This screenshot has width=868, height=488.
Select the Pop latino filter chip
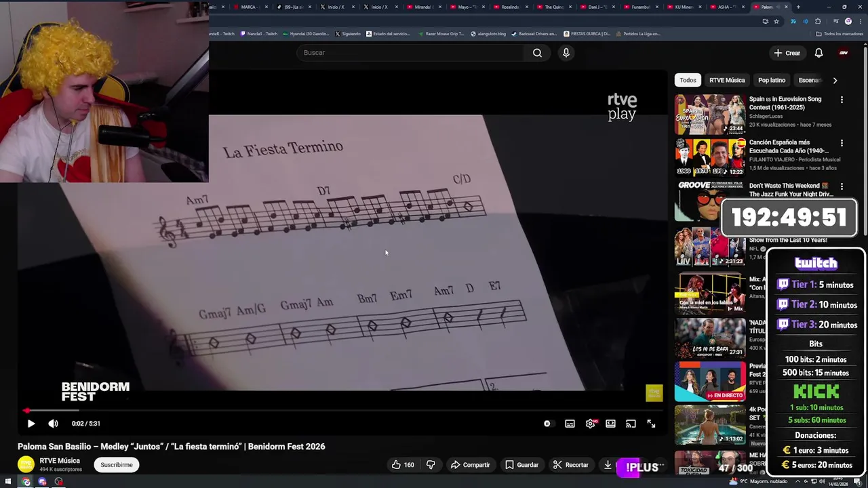pyautogui.click(x=772, y=80)
